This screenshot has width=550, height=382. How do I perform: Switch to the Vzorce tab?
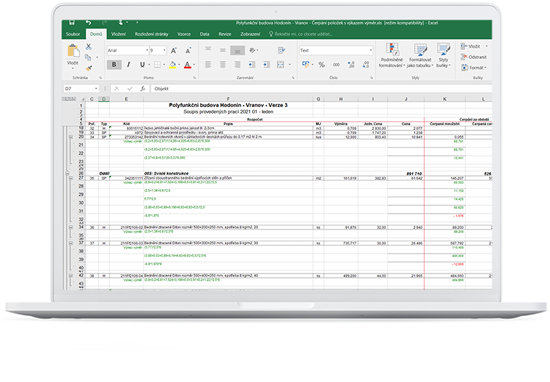point(184,34)
